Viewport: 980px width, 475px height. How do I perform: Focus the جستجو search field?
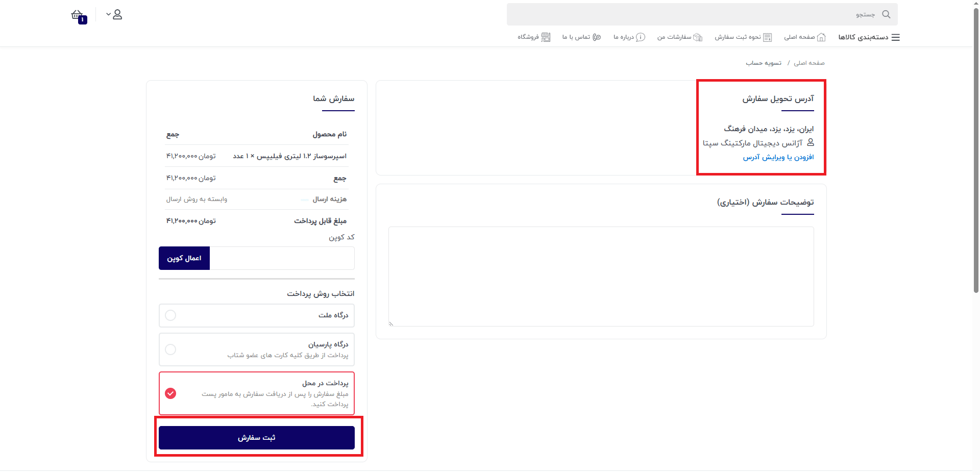pos(702,14)
